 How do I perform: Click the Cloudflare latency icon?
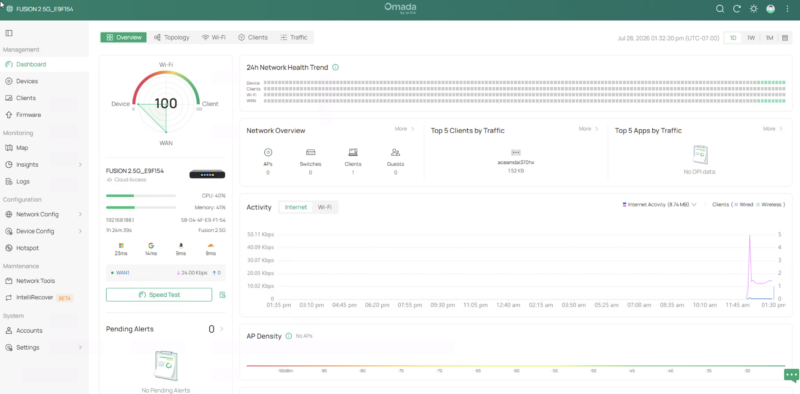click(211, 245)
